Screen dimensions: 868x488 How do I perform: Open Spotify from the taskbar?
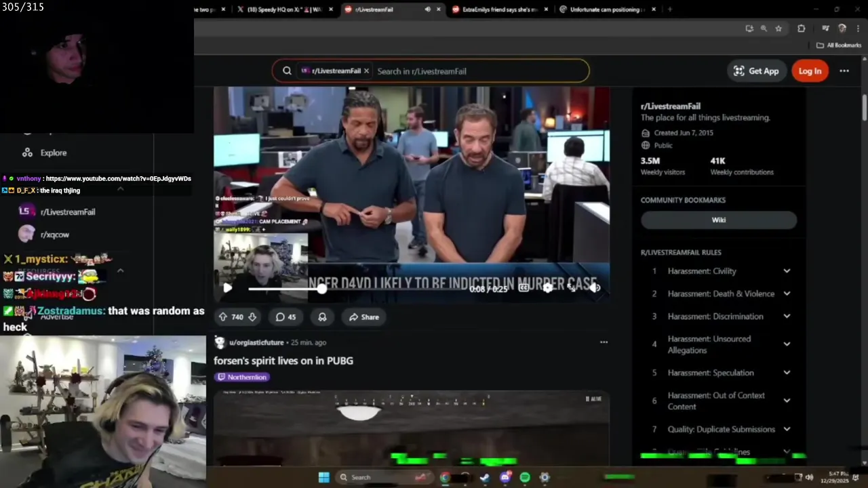tap(525, 477)
